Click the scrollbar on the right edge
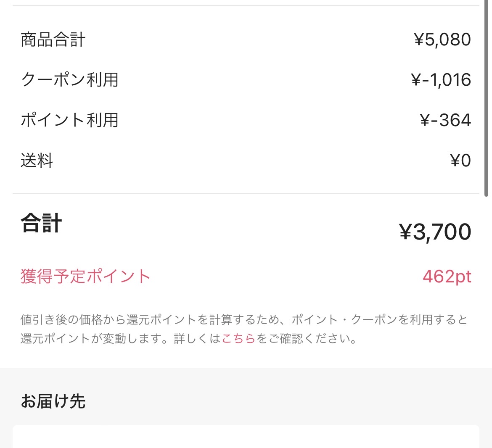 click(489, 97)
